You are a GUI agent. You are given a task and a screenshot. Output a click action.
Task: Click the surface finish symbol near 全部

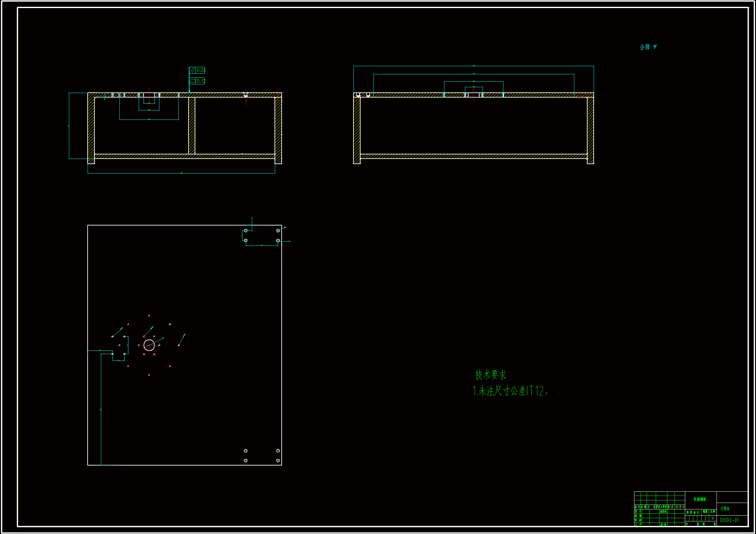point(655,47)
